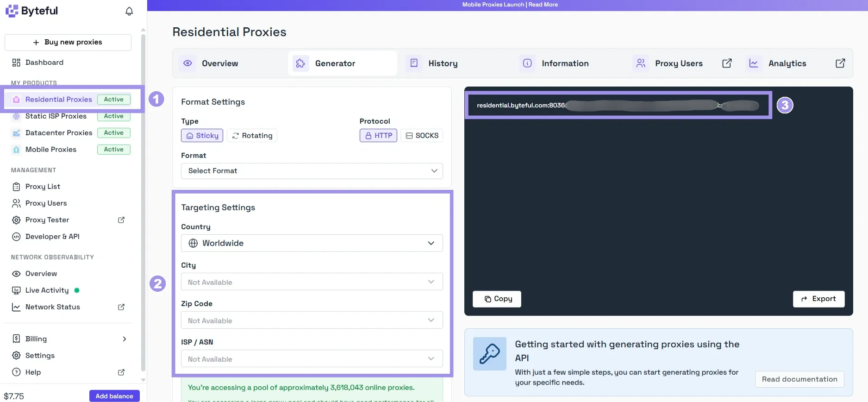Screen dimensions: 868x402
Task: Select the Sticky proxy type
Action: (x=202, y=136)
